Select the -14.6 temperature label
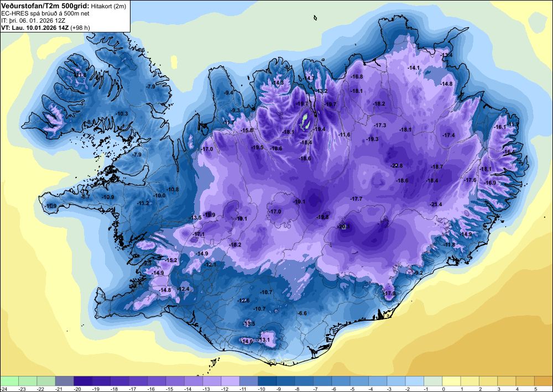The image size is (553, 392). click(247, 341)
